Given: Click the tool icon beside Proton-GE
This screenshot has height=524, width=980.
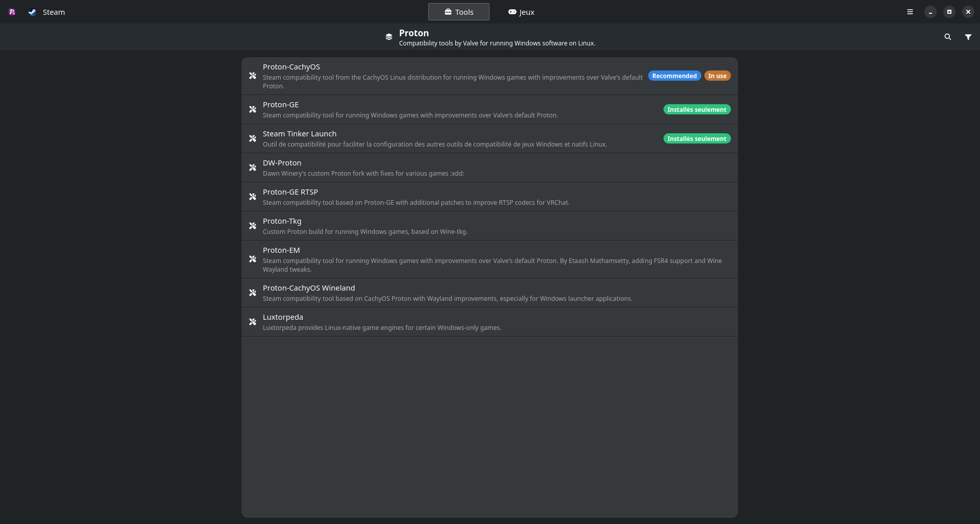Looking at the screenshot, I should (x=253, y=109).
